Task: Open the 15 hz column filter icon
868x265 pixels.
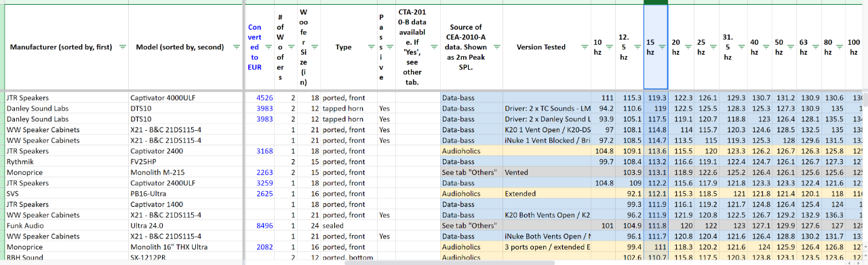Action: (661, 47)
